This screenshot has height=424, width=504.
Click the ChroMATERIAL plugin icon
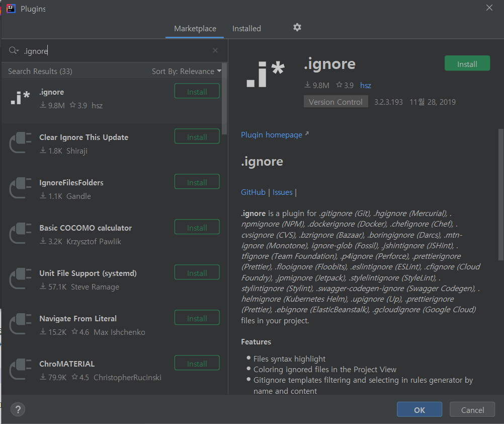(x=20, y=369)
